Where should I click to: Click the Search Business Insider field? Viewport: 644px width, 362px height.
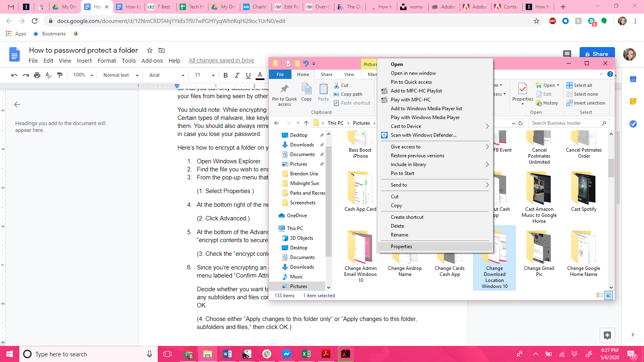[x=566, y=123]
